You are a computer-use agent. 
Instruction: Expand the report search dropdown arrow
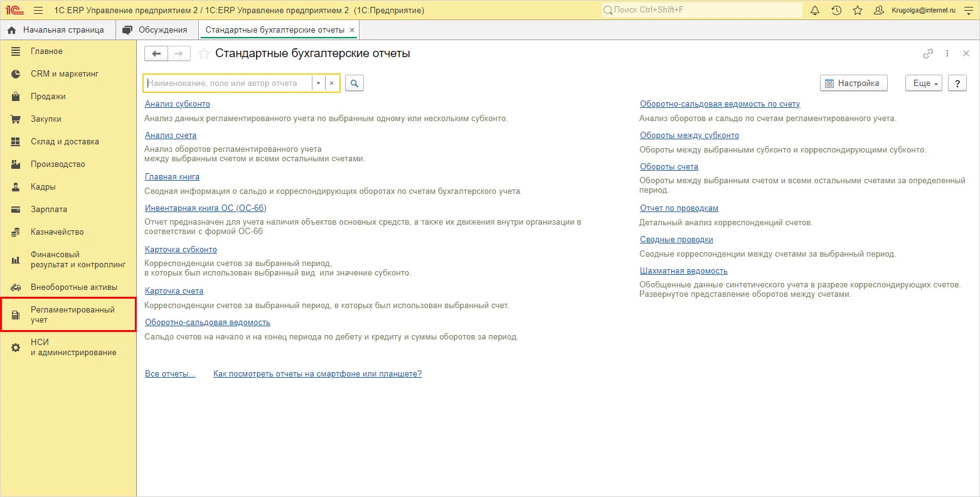pos(318,83)
